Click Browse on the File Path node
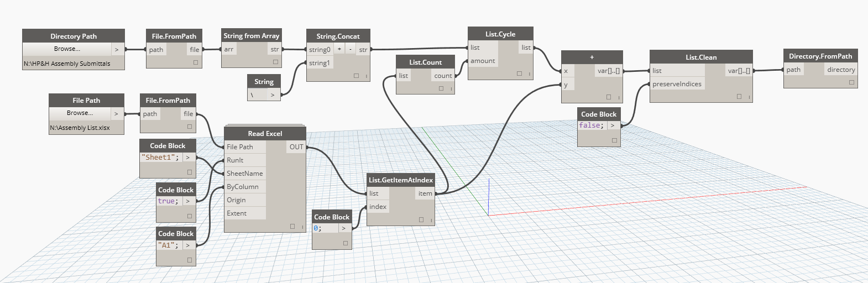 (x=80, y=113)
